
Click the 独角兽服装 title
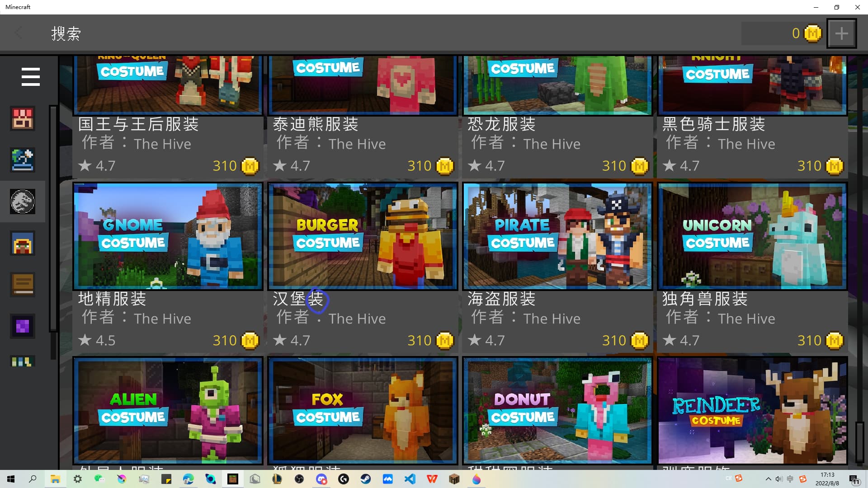click(705, 299)
